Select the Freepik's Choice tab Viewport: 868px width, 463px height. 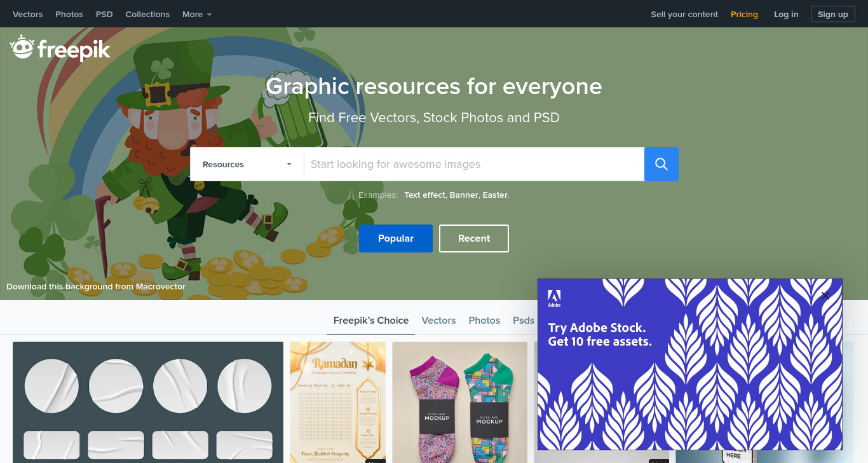(x=371, y=321)
